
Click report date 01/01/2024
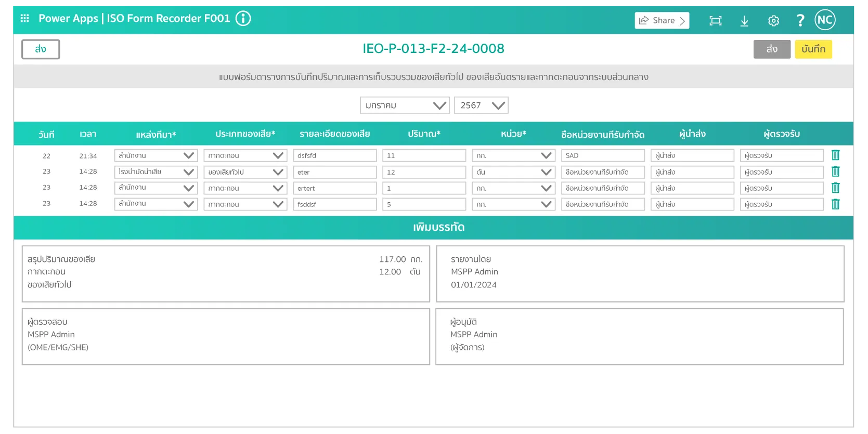click(x=474, y=285)
